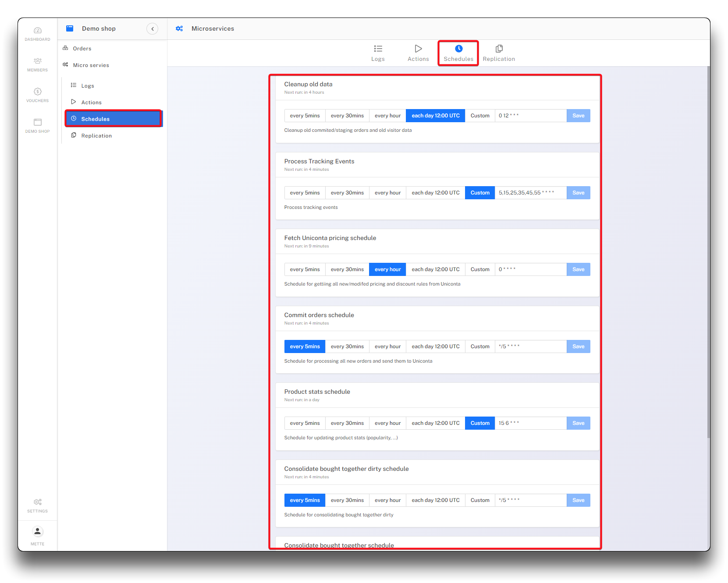Switch to the Logs tab at top

(x=378, y=53)
